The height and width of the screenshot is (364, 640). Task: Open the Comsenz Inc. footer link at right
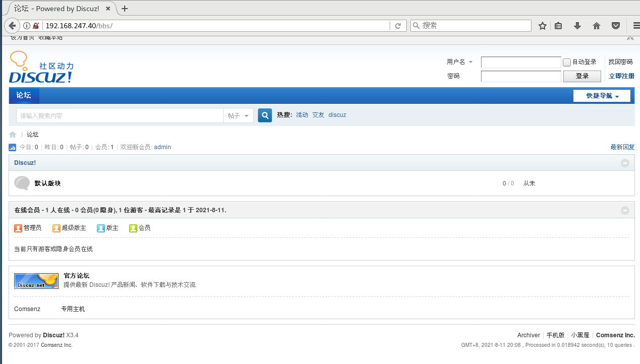click(615, 335)
